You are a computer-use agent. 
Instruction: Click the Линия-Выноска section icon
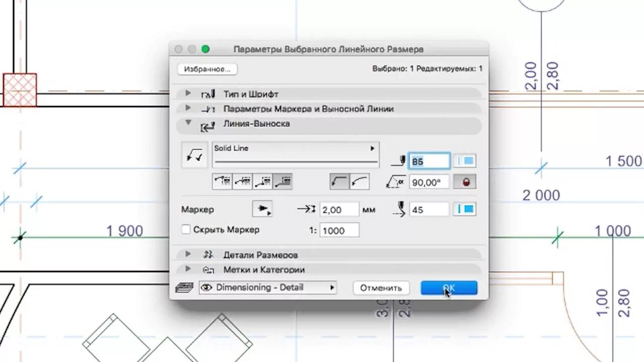207,127
